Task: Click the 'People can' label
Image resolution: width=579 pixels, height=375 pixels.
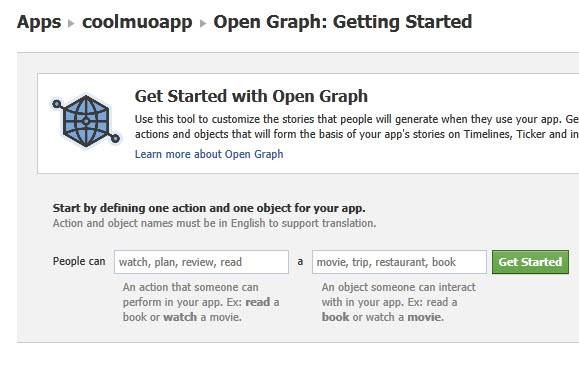Action: coord(79,261)
